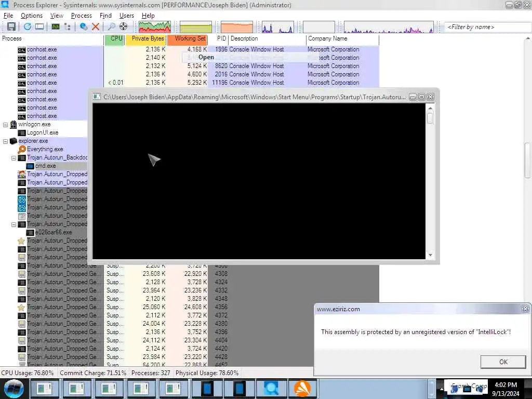532x399 pixels.
Task: Click the CPU usage mini graph
Action: click(155, 27)
